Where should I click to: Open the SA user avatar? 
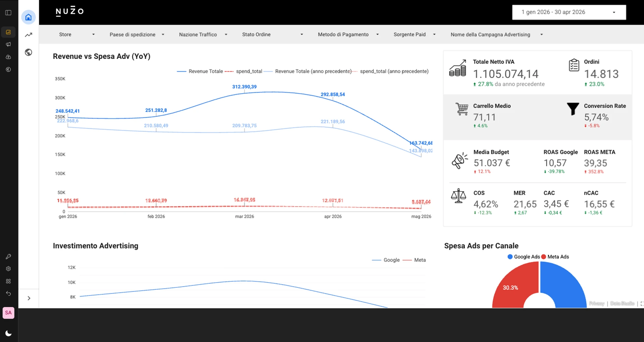pyautogui.click(x=8, y=312)
